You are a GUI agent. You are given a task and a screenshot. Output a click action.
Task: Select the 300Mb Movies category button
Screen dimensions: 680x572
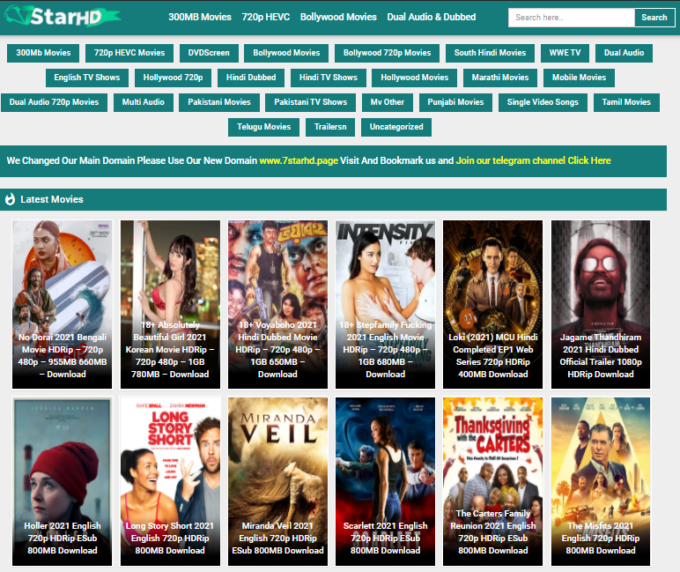pyautogui.click(x=43, y=53)
